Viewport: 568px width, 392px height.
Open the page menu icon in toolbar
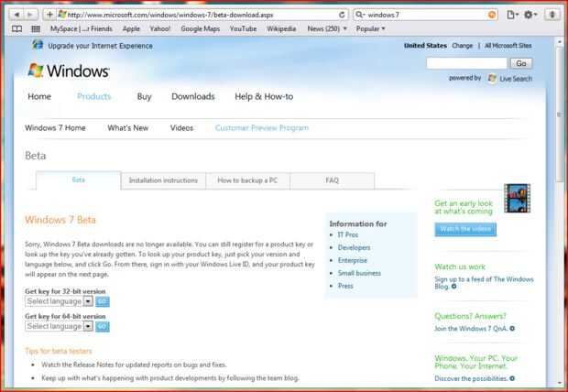(x=512, y=15)
